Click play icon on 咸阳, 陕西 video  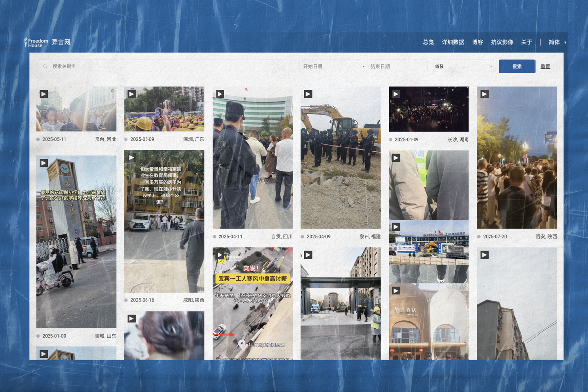tap(131, 158)
